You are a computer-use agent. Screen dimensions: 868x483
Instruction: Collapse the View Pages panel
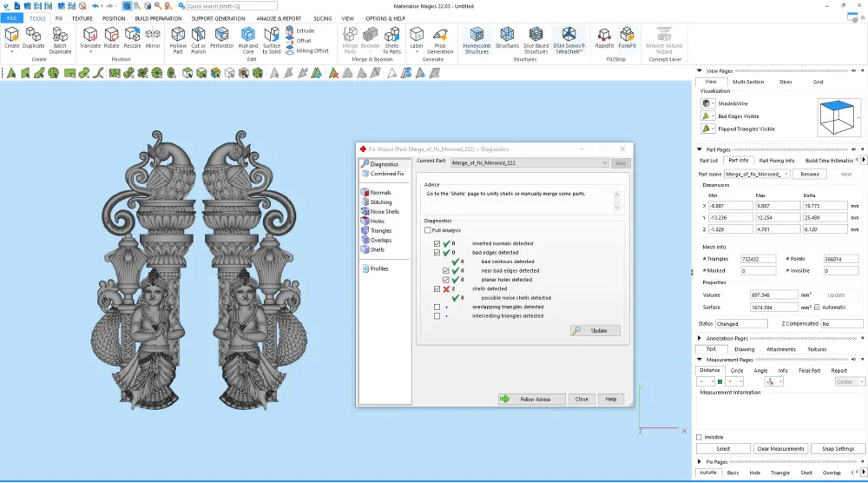699,71
